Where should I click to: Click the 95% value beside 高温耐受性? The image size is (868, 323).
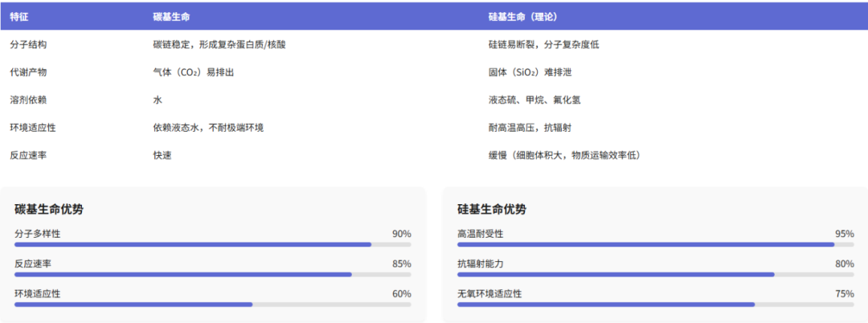(844, 234)
